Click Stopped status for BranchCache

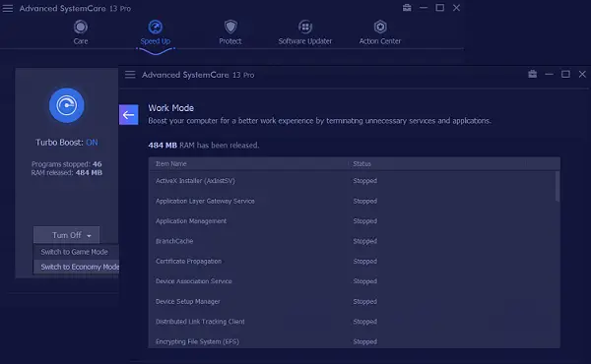(364, 241)
